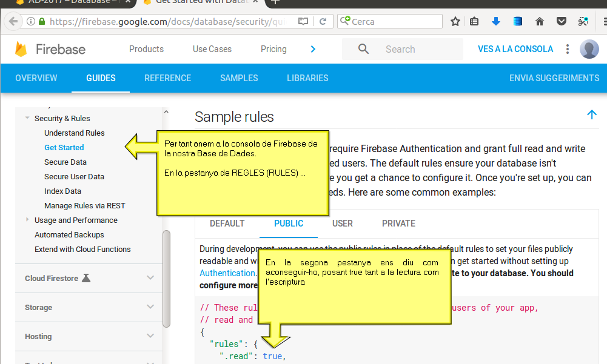Switch to the Overview tab
This screenshot has height=364, width=607.
coord(36,78)
